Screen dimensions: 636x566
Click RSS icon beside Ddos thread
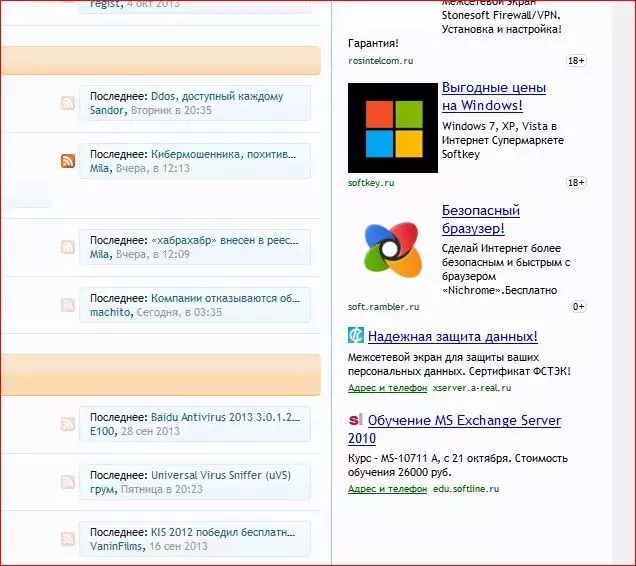(68, 103)
